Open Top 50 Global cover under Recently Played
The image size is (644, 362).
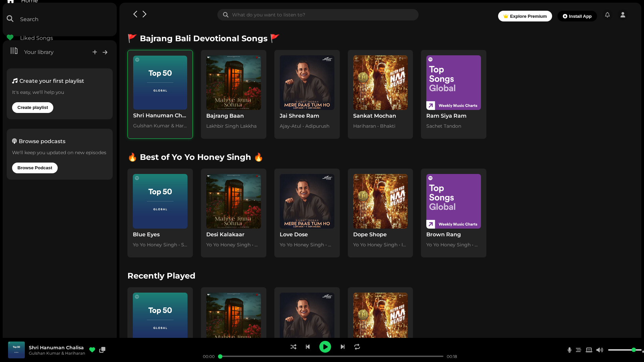click(x=160, y=315)
